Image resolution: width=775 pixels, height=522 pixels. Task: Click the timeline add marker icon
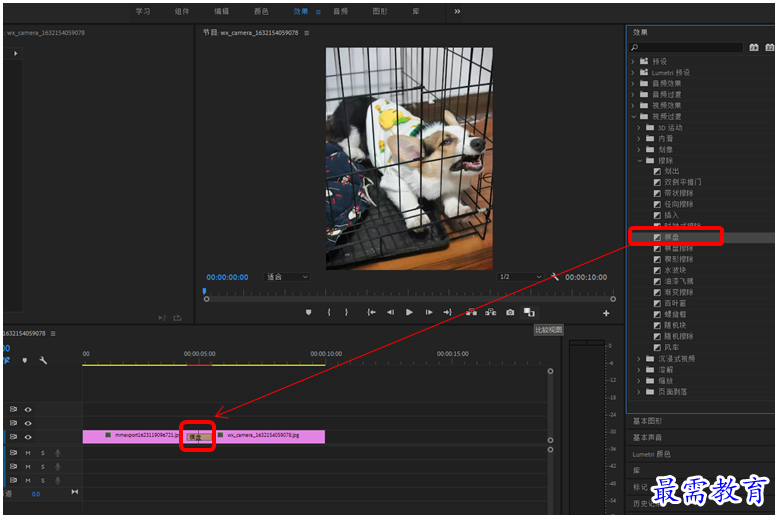[25, 360]
